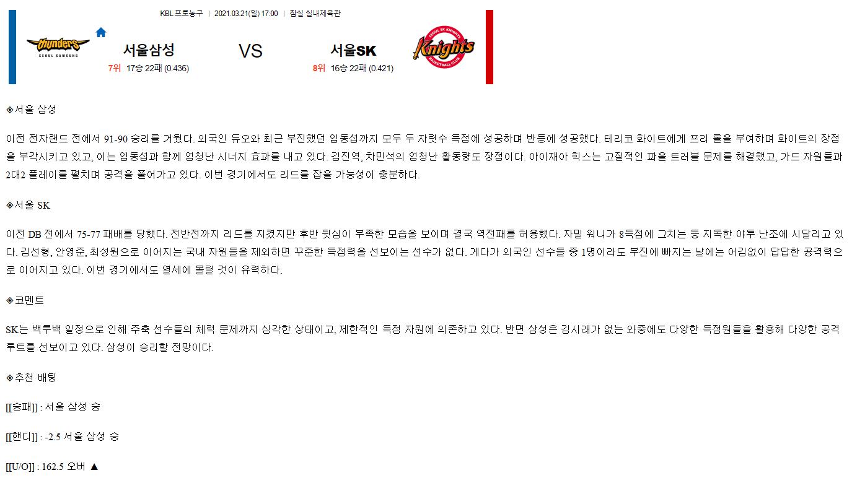Click the blue home icon
Viewport: 852px width, 504px height.
point(101,32)
